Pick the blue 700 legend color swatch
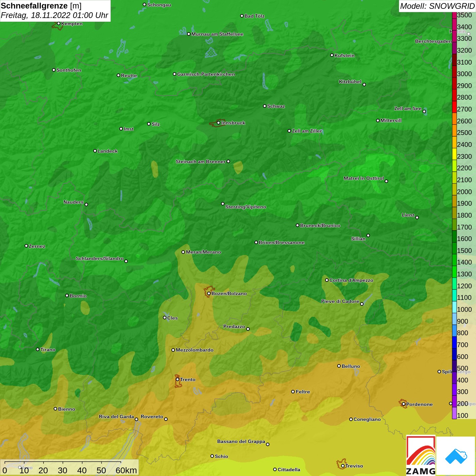This screenshot has width=476, height=476. (454, 342)
